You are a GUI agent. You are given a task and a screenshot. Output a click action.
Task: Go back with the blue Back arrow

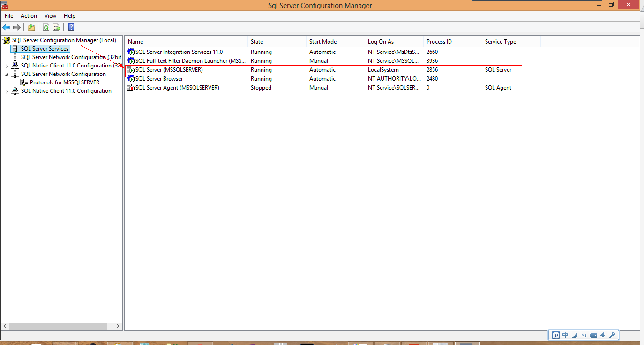(6, 28)
